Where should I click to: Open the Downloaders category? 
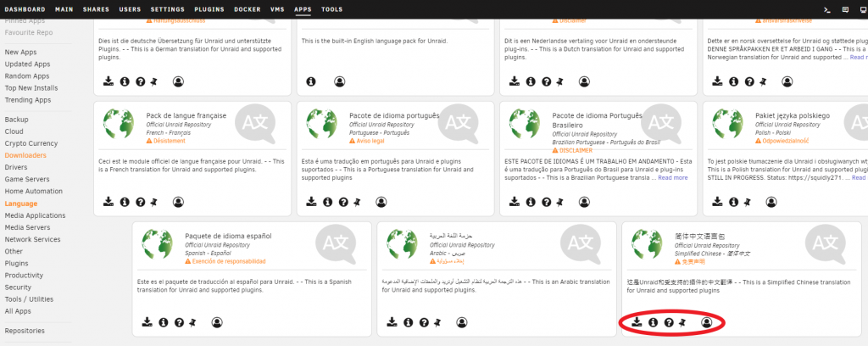pyautogui.click(x=25, y=155)
